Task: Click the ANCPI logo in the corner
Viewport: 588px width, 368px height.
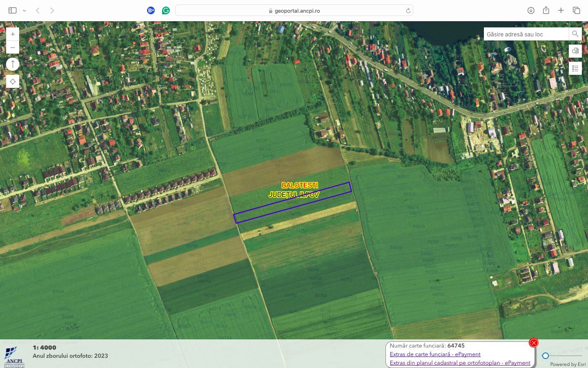Action: (13, 355)
